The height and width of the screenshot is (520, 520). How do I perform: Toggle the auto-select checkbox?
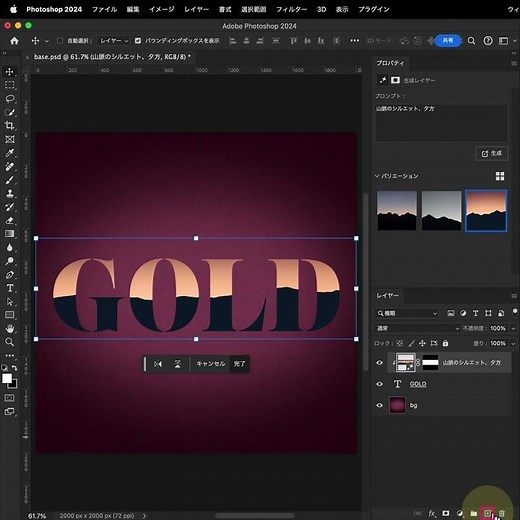pyautogui.click(x=60, y=41)
